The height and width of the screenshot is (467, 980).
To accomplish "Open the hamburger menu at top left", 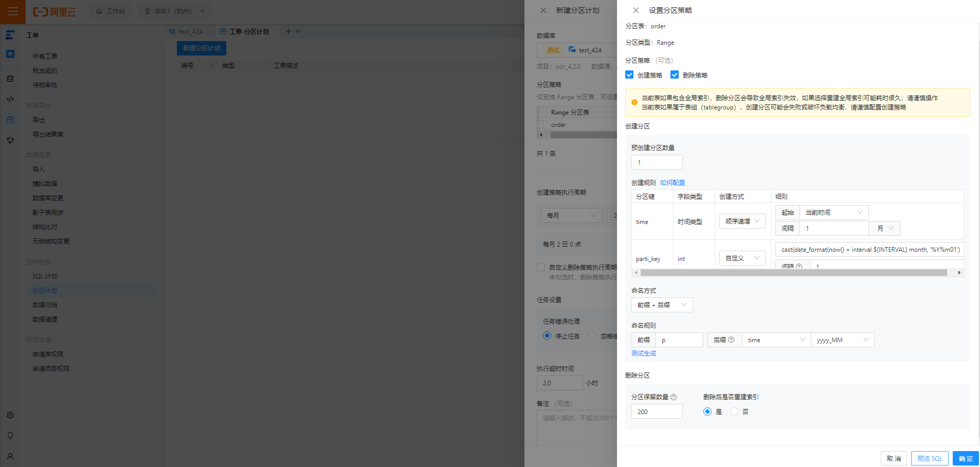I will click(x=13, y=11).
